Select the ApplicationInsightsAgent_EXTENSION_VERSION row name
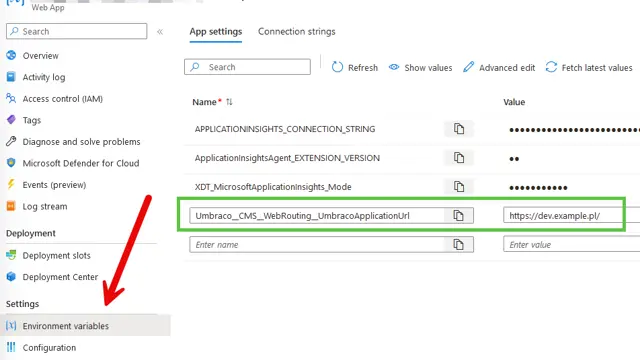The image size is (640, 360). (x=287, y=158)
